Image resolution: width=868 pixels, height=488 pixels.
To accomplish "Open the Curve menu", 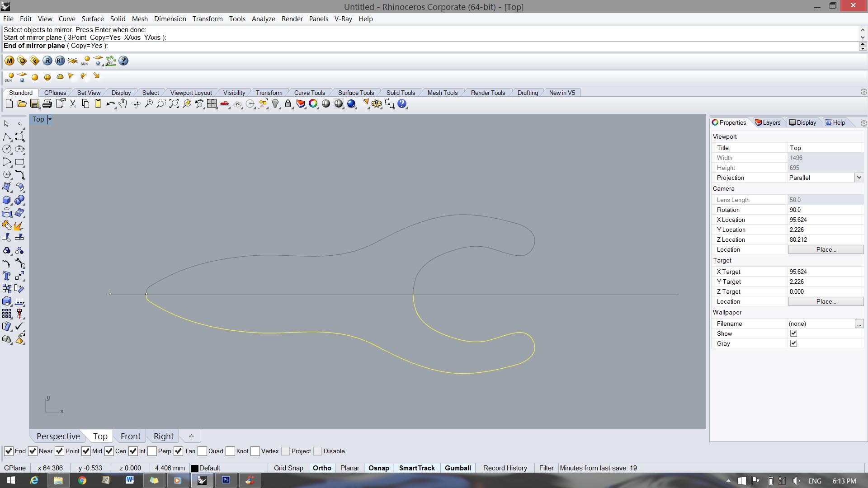I will tap(67, 19).
